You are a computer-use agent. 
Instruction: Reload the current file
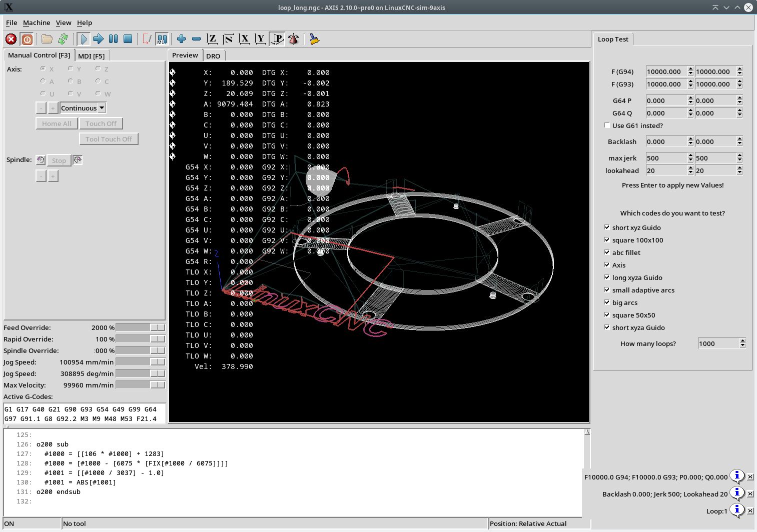pos(63,39)
